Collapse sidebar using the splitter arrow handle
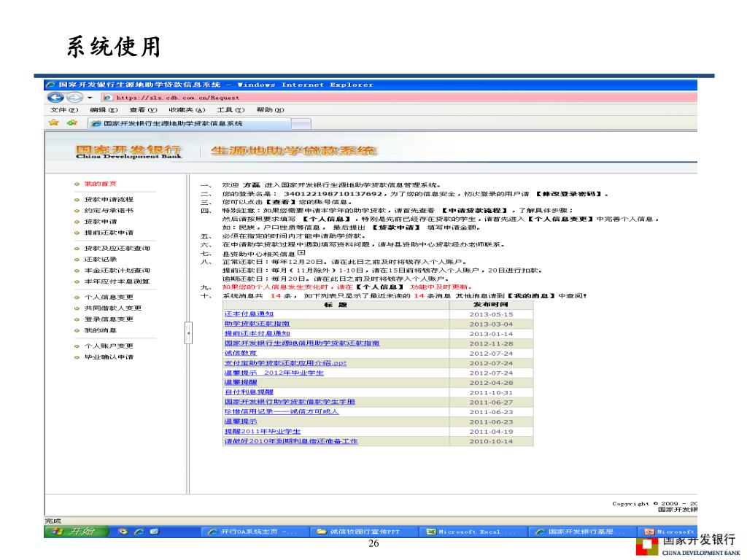The image size is (747, 560). click(188, 332)
